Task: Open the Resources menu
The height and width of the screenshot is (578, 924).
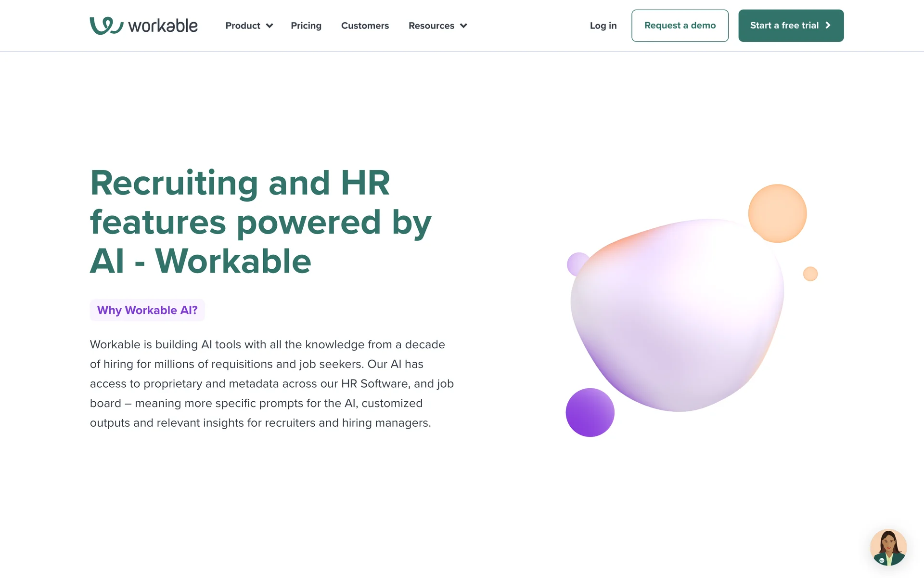Action: [x=431, y=26]
